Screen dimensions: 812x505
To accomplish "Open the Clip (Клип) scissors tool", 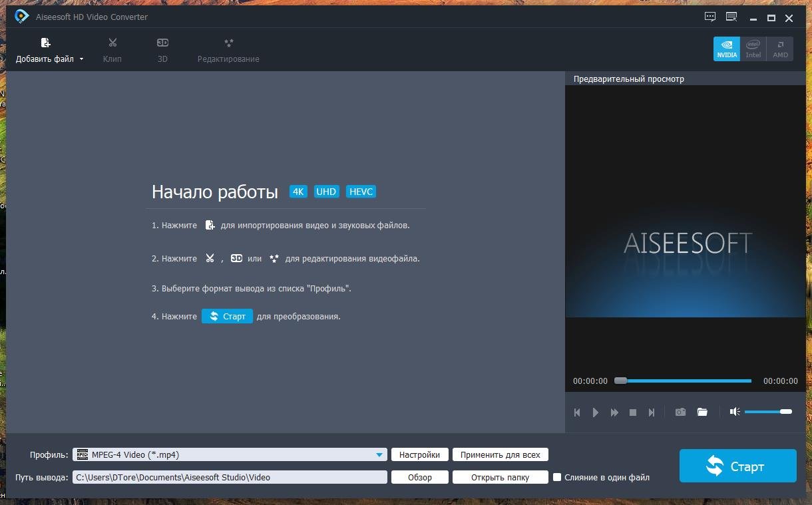I will [112, 44].
